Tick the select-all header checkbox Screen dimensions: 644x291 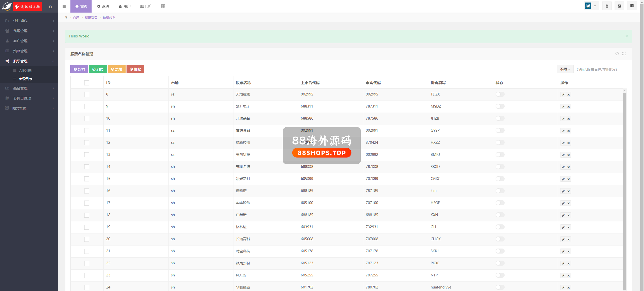(x=87, y=83)
